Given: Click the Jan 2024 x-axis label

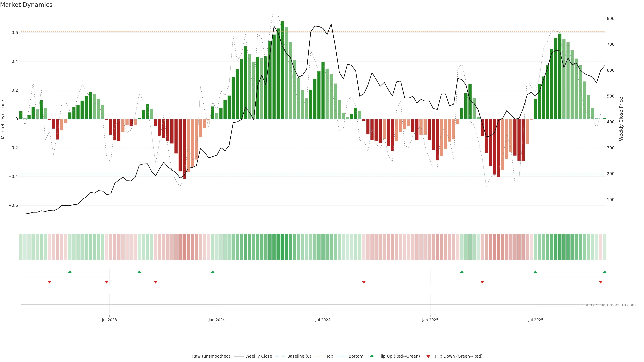Looking at the screenshot, I should point(217,320).
